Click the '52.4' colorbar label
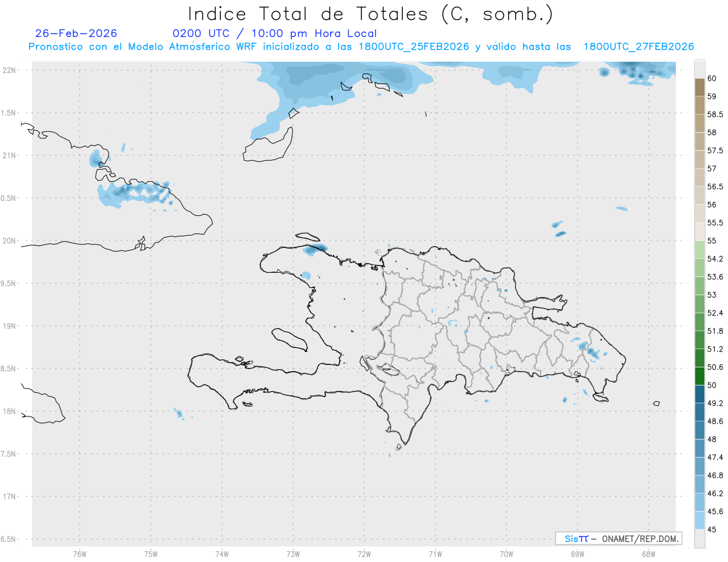This screenshot has width=728, height=562. tap(715, 313)
